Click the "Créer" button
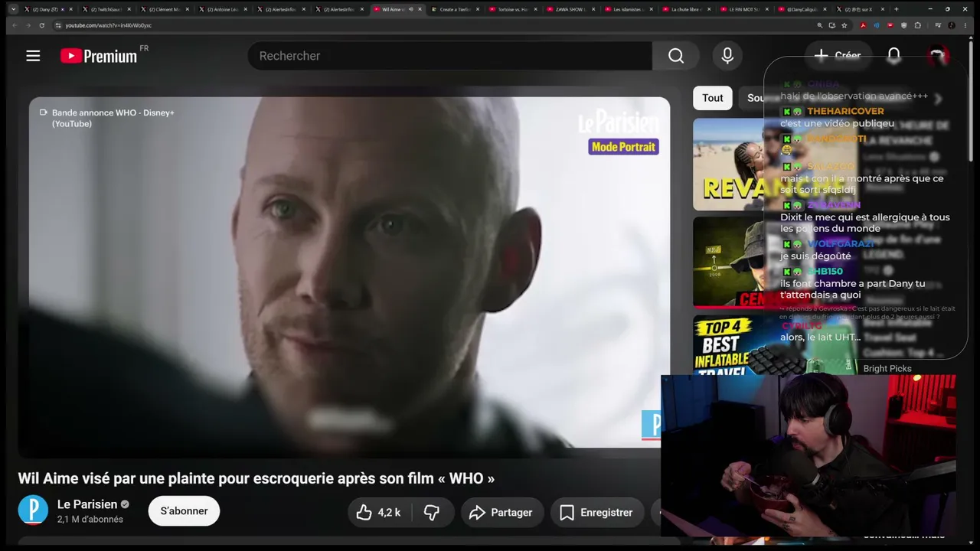This screenshot has width=980, height=551. point(838,56)
